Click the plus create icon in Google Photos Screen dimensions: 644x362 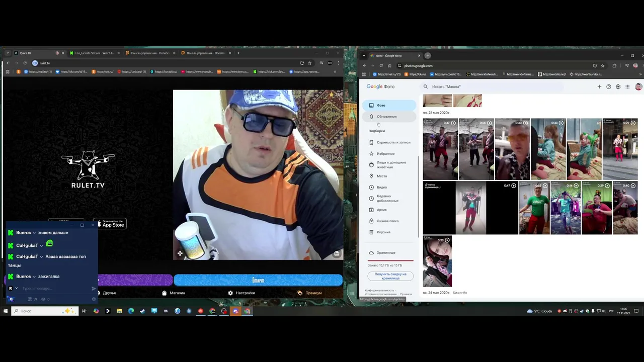coord(599,86)
